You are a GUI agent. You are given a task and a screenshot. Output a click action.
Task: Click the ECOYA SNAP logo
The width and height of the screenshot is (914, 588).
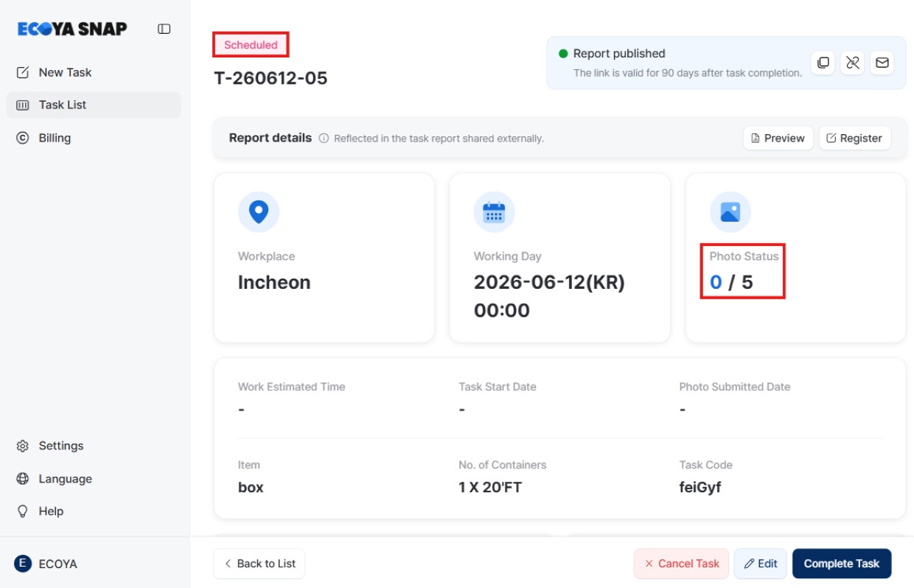[x=72, y=29]
